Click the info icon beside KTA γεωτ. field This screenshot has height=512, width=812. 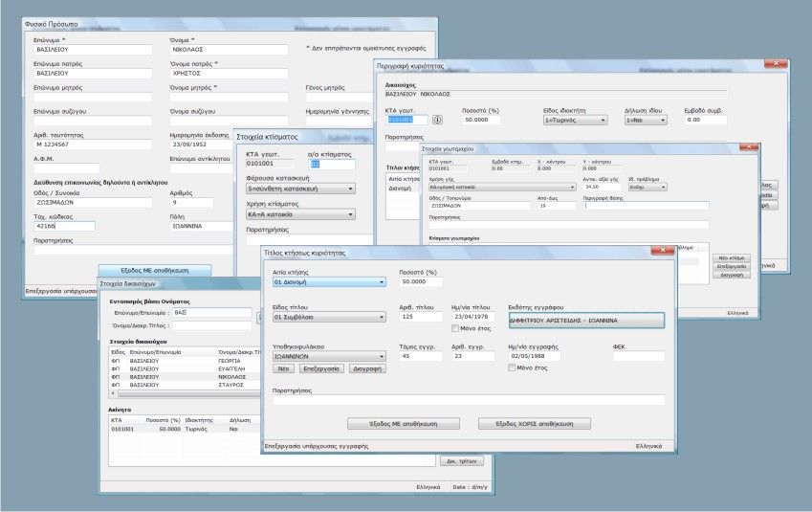tap(438, 121)
